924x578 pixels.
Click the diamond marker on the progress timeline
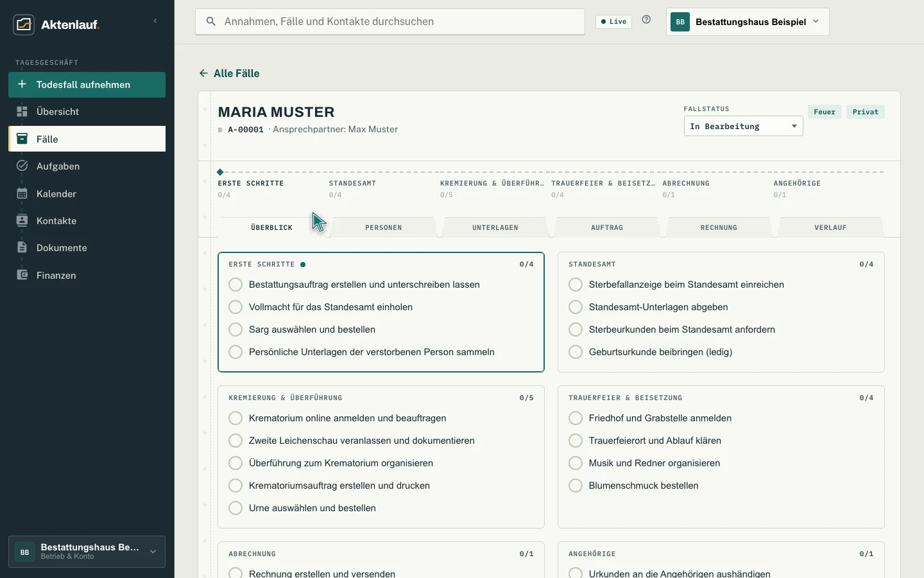[220, 172]
